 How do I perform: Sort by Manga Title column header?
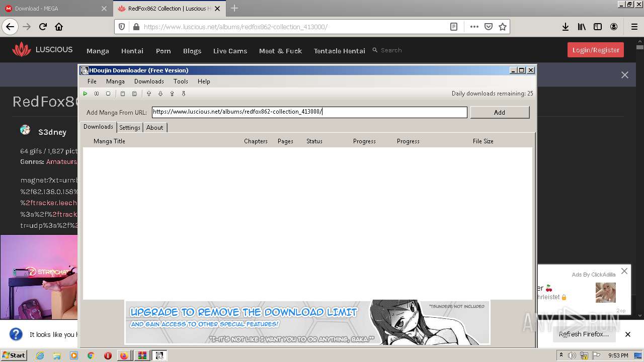(109, 141)
